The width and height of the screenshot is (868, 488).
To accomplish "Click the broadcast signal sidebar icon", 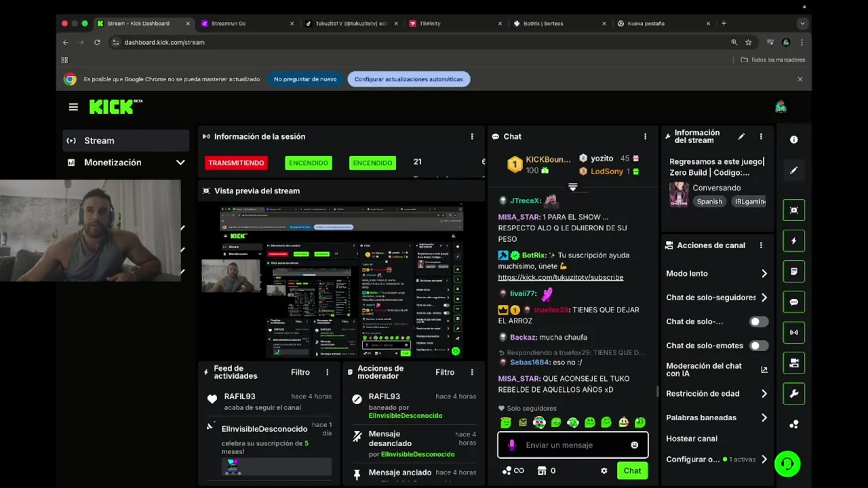I will 794,333.
